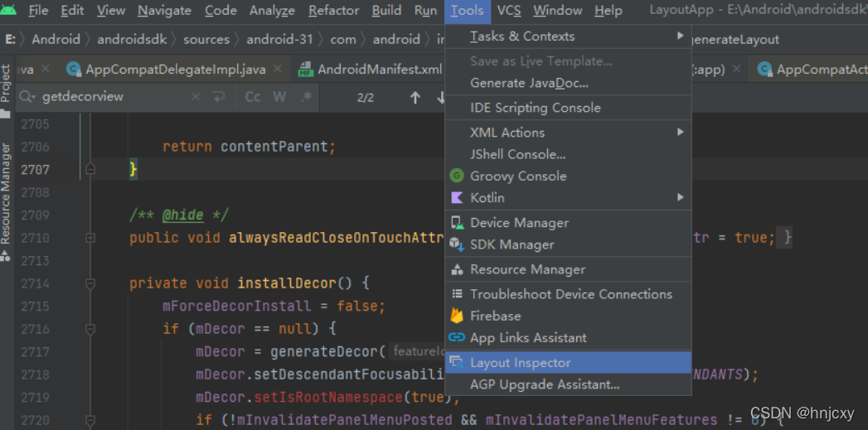Viewport: 868px width, 430px height.
Task: Switch to AndroidManifest.xml tab
Action: click(380, 70)
